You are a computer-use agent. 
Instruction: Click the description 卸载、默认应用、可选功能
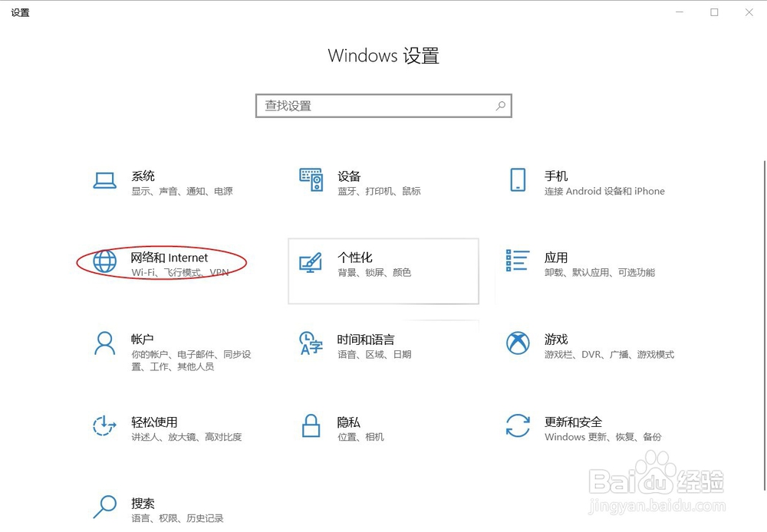pos(600,272)
